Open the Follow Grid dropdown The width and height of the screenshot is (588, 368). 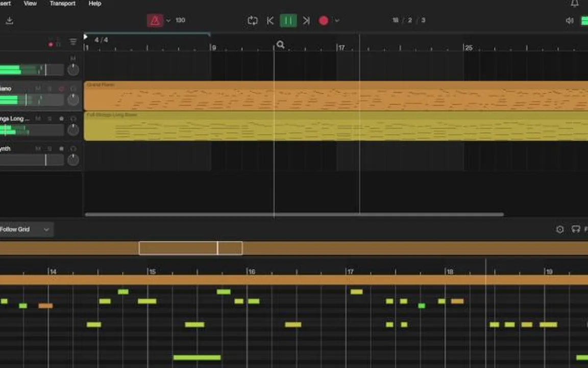coord(26,229)
